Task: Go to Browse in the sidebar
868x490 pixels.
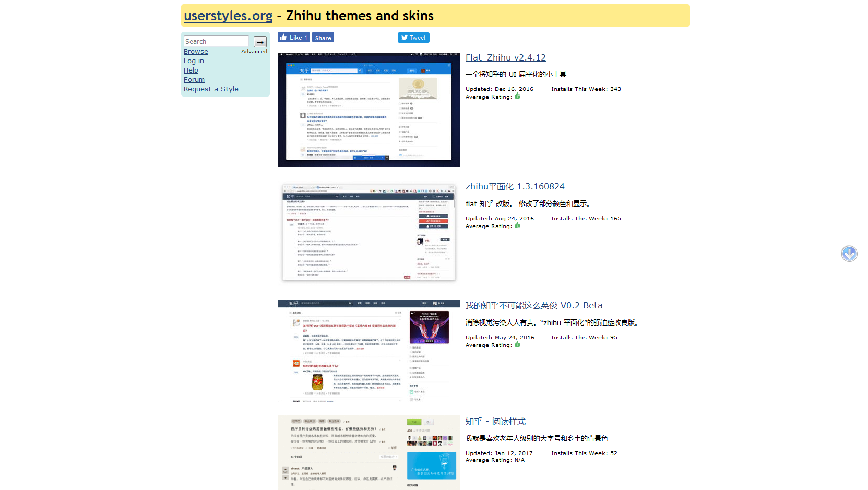Action: [x=196, y=51]
